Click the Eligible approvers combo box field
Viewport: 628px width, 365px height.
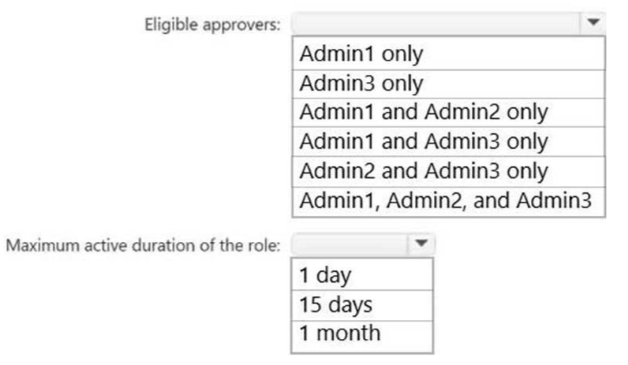coord(436,23)
